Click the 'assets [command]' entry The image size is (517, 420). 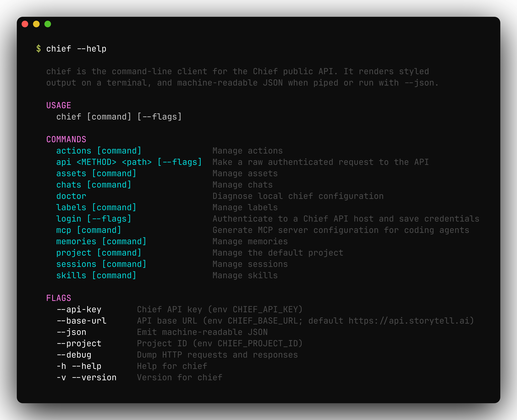[96, 173]
